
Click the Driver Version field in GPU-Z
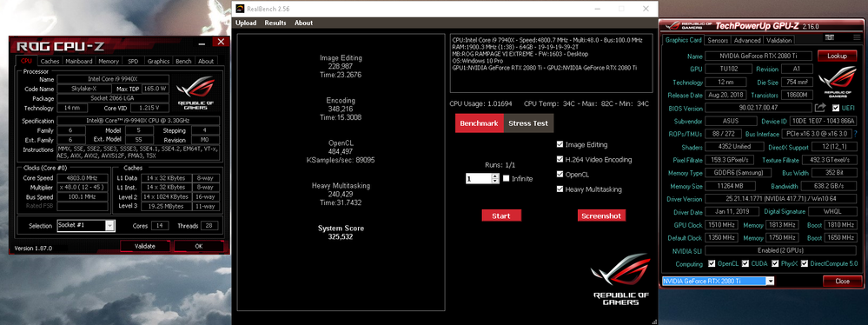click(x=780, y=199)
